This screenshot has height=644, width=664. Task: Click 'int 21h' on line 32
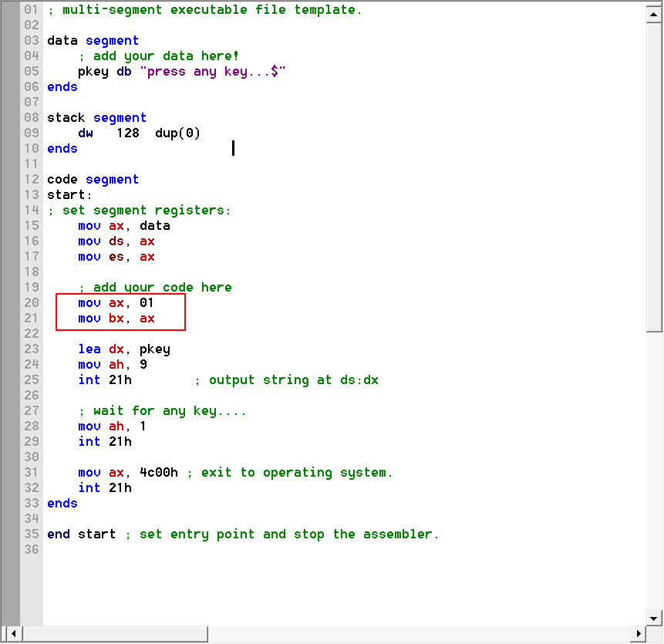pos(105,488)
